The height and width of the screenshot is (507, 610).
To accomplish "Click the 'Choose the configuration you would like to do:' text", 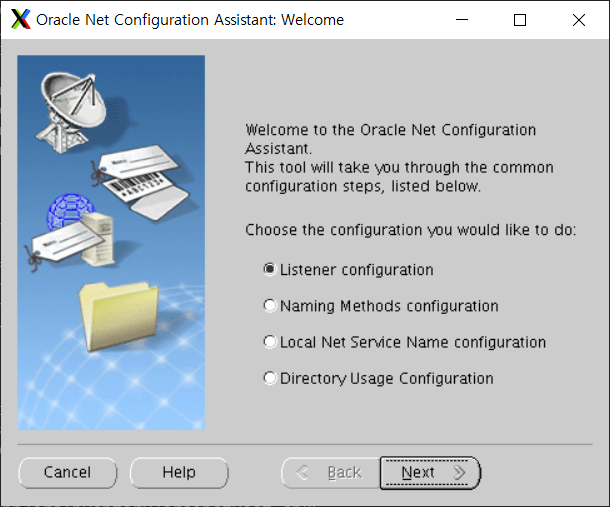I will [410, 230].
